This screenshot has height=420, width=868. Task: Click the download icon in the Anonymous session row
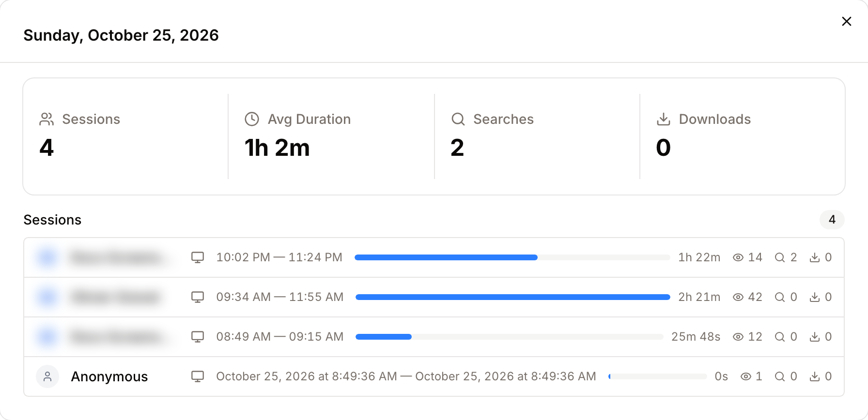coord(815,376)
